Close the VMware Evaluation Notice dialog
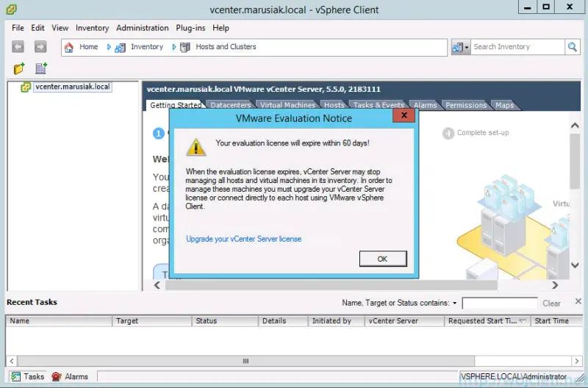This screenshot has width=588, height=388. (404, 115)
